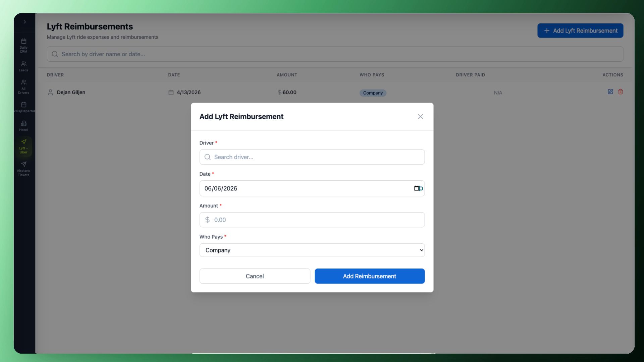Image resolution: width=644 pixels, height=362 pixels.
Task: Click the Amount input field
Action: click(312, 220)
